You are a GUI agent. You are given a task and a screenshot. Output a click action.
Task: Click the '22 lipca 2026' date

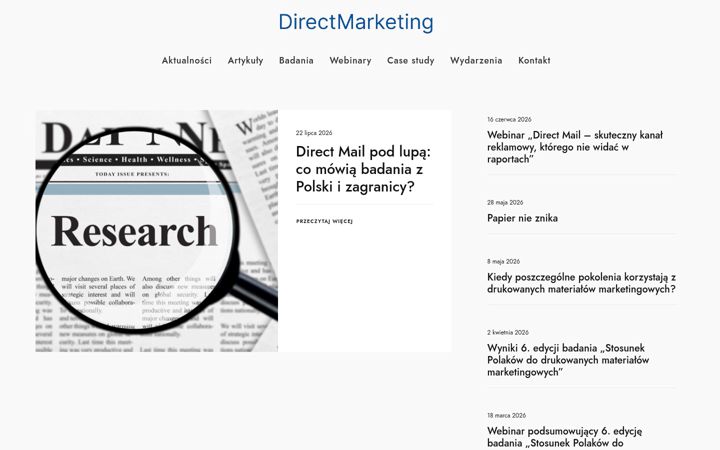click(x=314, y=133)
